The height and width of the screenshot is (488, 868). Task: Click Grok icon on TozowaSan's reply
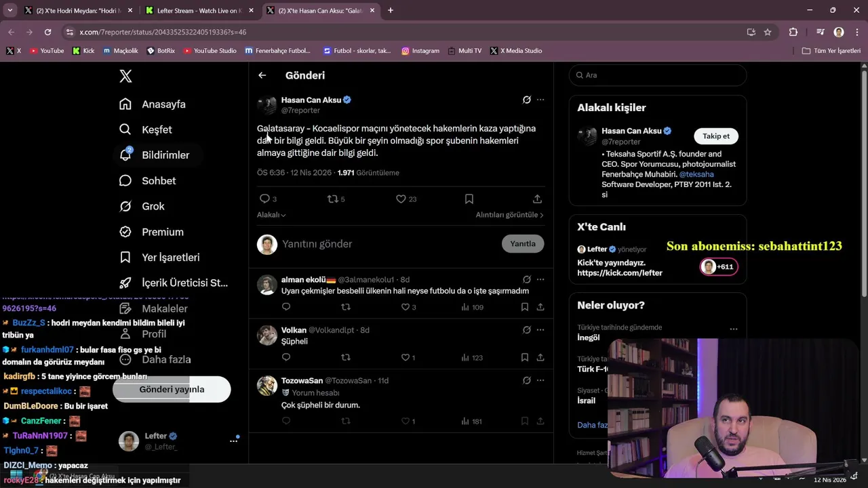point(526,380)
